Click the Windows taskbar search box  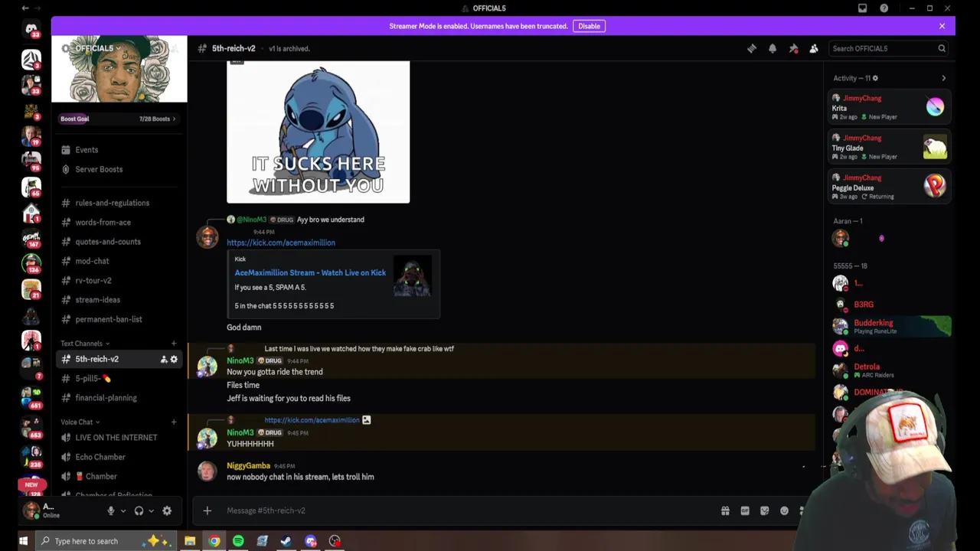coord(107,541)
